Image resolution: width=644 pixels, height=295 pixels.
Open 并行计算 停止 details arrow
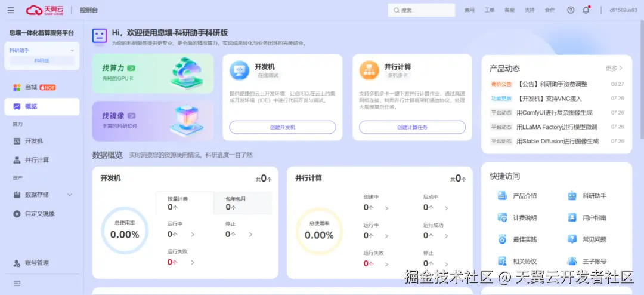tap(446, 264)
